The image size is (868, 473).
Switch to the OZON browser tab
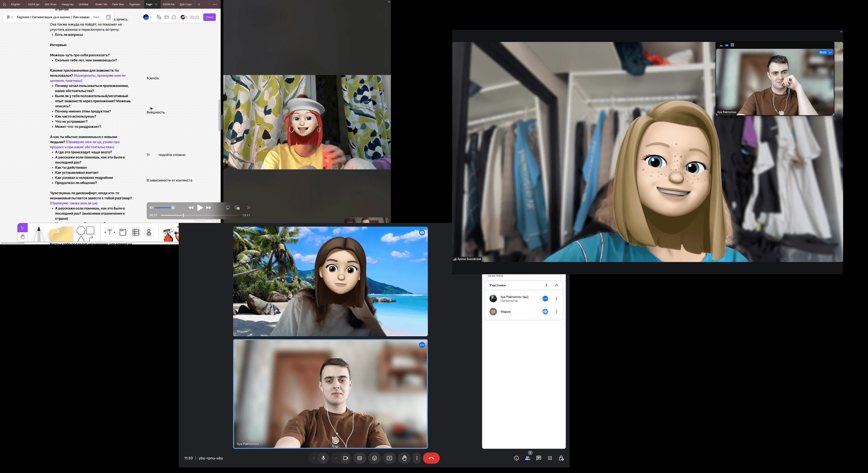(168, 4)
